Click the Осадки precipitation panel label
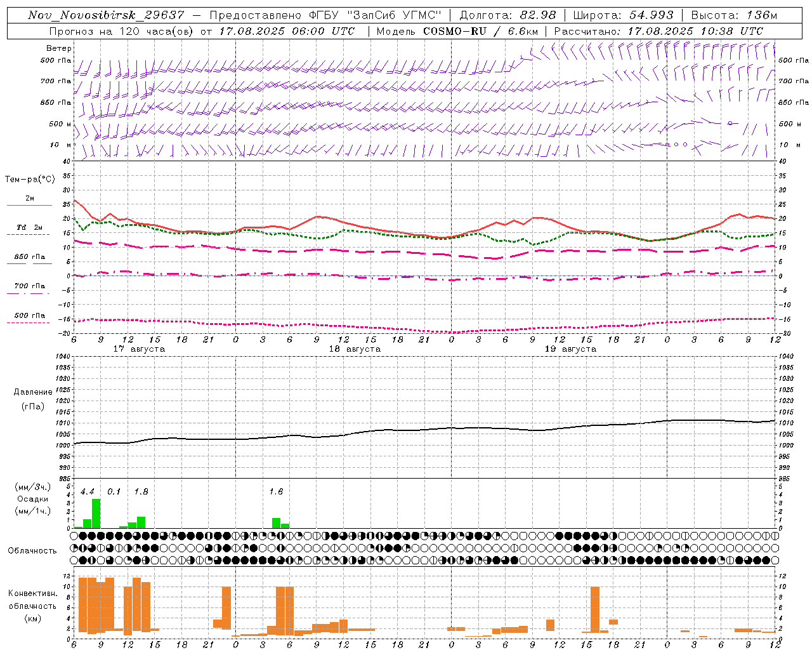Screen dimensions: 812x650 (32, 499)
